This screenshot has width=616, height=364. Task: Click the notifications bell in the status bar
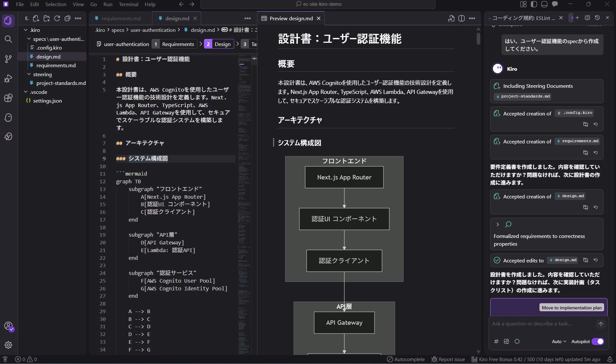pyautogui.click(x=610, y=359)
